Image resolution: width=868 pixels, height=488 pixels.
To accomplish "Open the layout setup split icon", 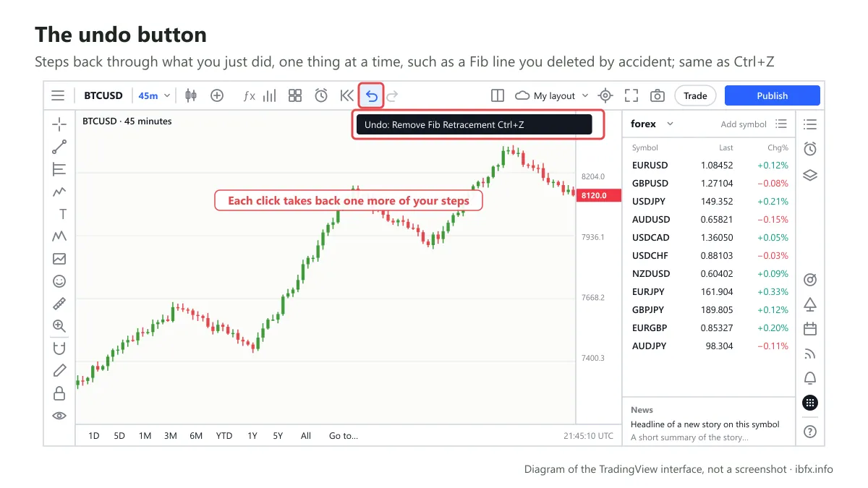I will point(498,95).
